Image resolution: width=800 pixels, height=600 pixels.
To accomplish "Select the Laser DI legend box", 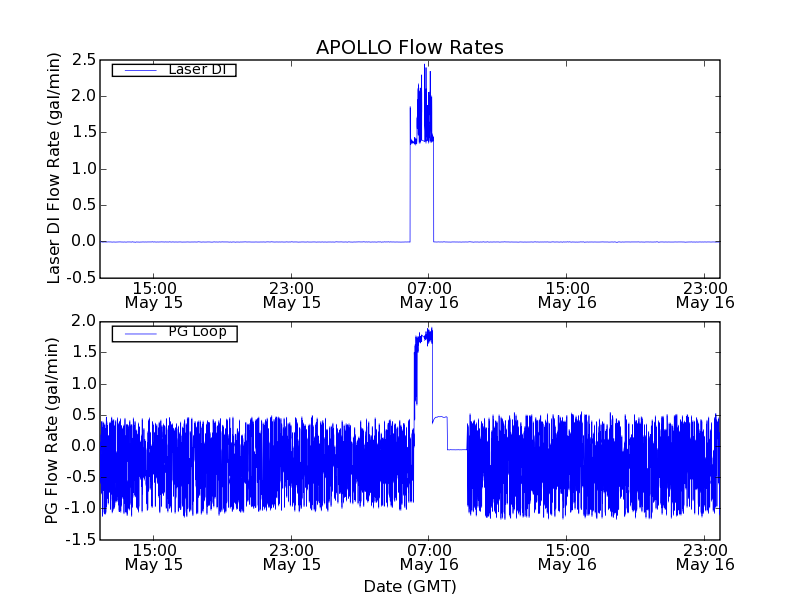I will [174, 70].
